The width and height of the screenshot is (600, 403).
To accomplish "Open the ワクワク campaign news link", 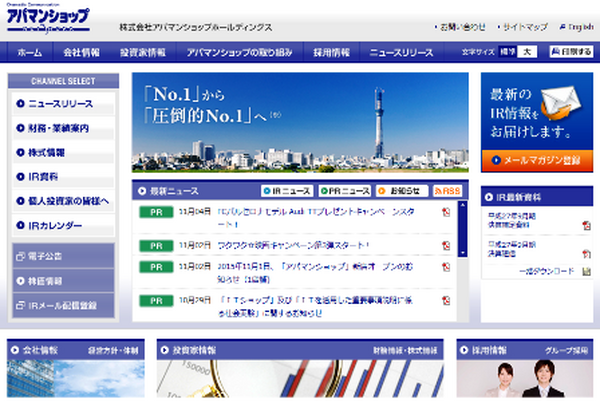I will point(293,245).
